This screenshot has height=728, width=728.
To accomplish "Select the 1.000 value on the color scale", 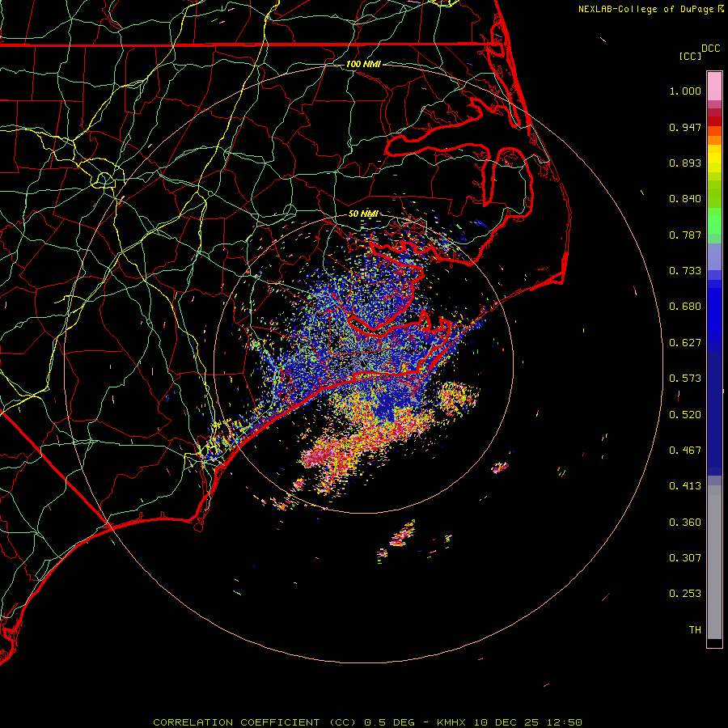I will [x=685, y=91].
